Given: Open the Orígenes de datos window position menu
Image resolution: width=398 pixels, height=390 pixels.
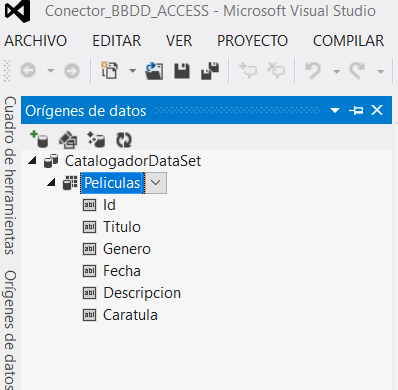Looking at the screenshot, I should [x=335, y=110].
